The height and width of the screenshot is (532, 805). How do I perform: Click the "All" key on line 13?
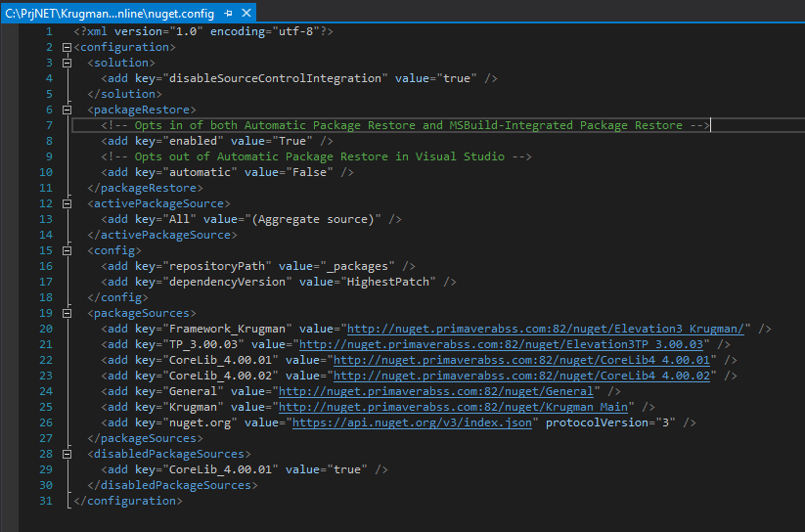coord(179,219)
